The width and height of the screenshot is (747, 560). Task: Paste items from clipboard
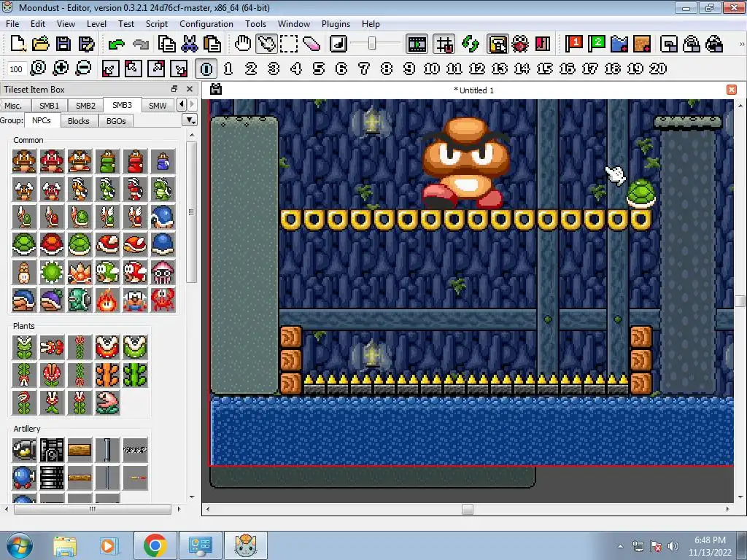tap(212, 44)
